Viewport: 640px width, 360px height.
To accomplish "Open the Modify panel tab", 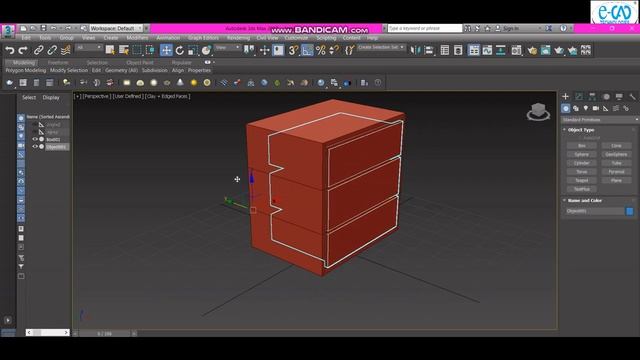I will [579, 96].
